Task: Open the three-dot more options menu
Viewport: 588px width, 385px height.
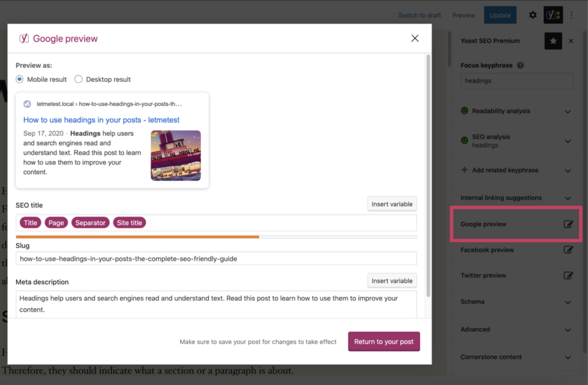Action: pyautogui.click(x=571, y=15)
